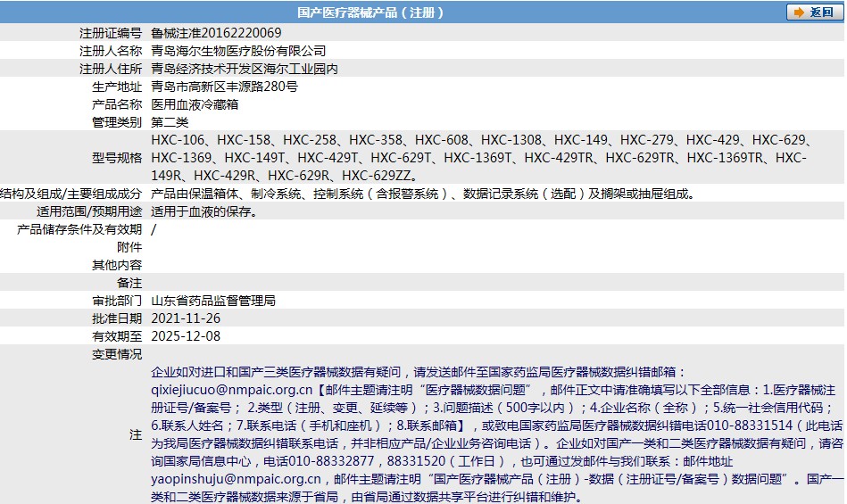Click the email yaopinshuju@nmpaic.org.cn
Viewport: 847px width, 504px height.
[236, 479]
